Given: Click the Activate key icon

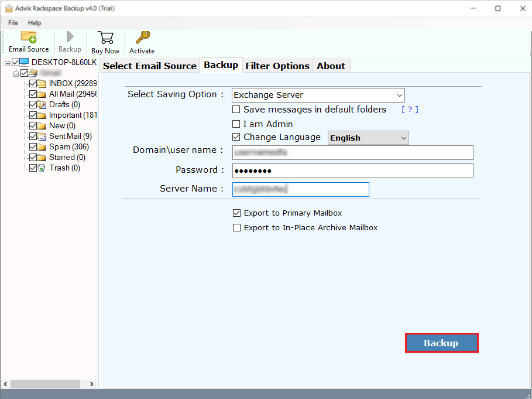Looking at the screenshot, I should pyautogui.click(x=143, y=37).
